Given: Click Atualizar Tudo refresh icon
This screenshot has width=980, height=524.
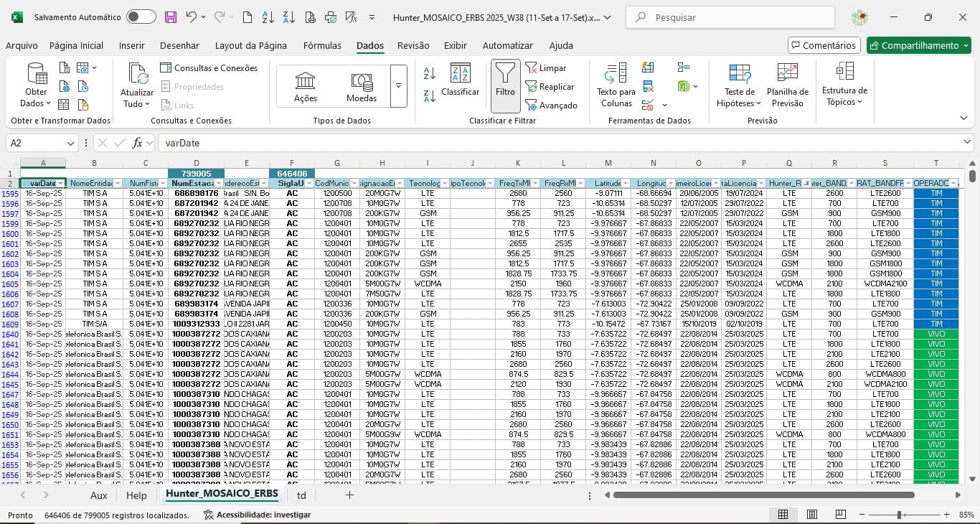Looking at the screenshot, I should [137, 74].
